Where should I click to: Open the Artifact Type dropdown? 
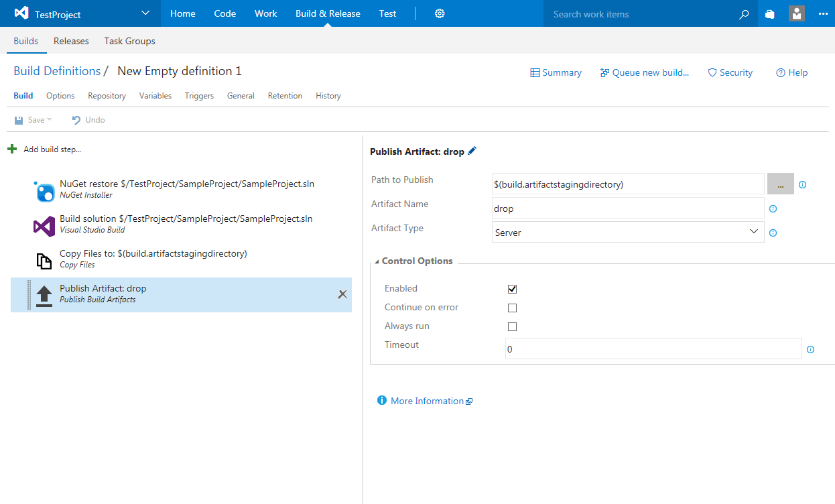point(627,233)
